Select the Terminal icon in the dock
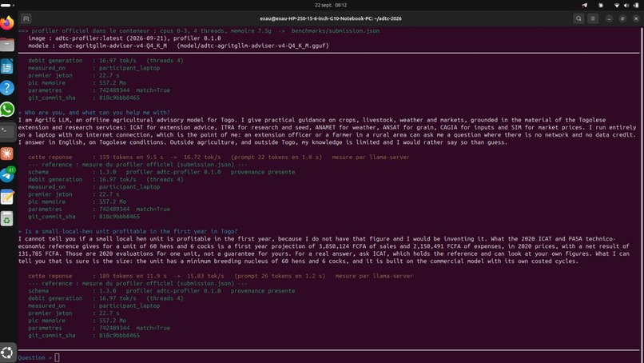This screenshot has height=363, width=644. point(7,132)
